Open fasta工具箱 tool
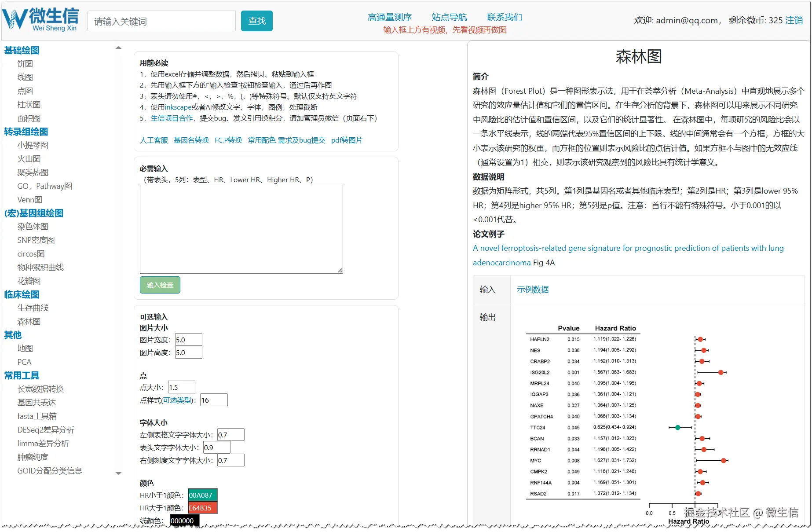Screen dimensions: 812x532 coord(37,416)
